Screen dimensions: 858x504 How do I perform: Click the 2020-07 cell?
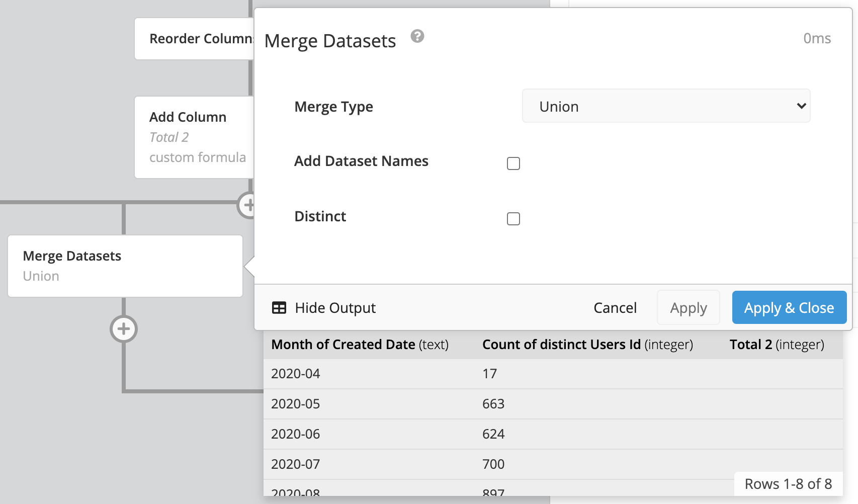click(296, 464)
